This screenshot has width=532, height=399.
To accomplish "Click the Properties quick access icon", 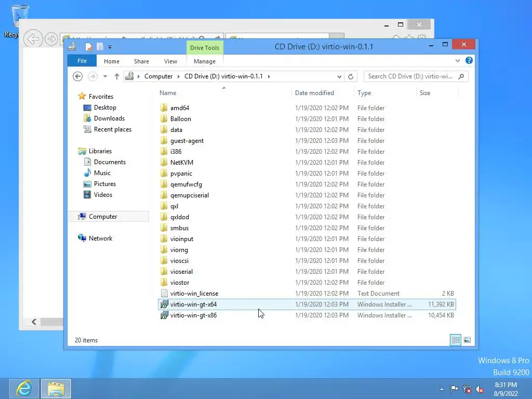I will (88, 47).
